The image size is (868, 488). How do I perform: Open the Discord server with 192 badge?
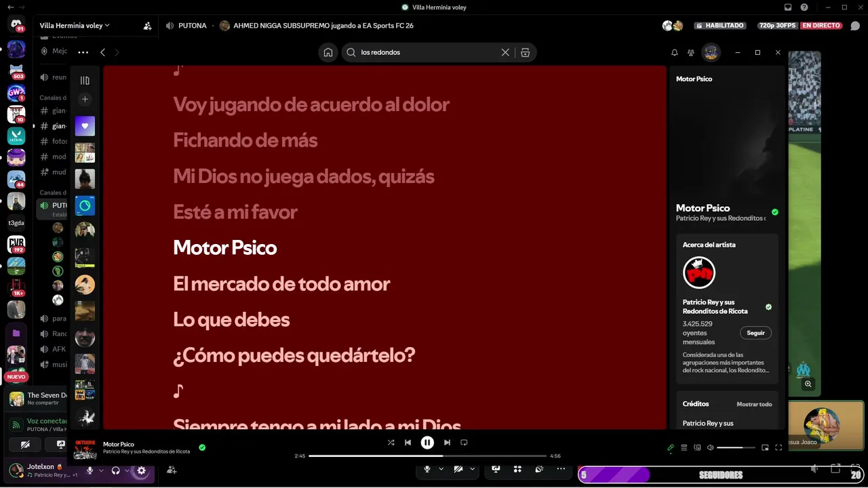(x=16, y=244)
